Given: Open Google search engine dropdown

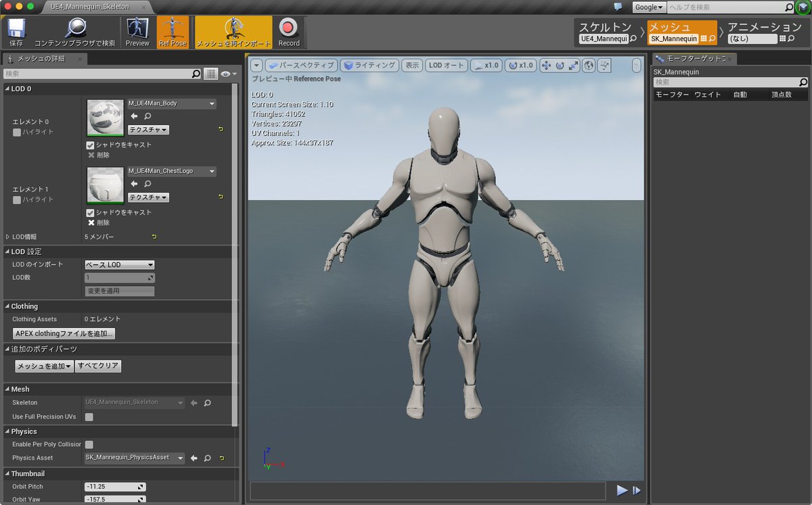Looking at the screenshot, I should [x=650, y=7].
